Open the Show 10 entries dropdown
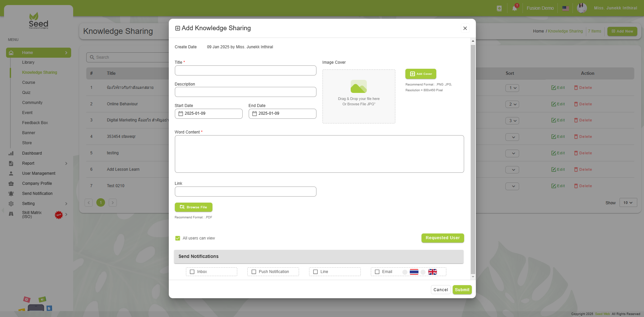Image resolution: width=644 pixels, height=317 pixels. tap(628, 203)
